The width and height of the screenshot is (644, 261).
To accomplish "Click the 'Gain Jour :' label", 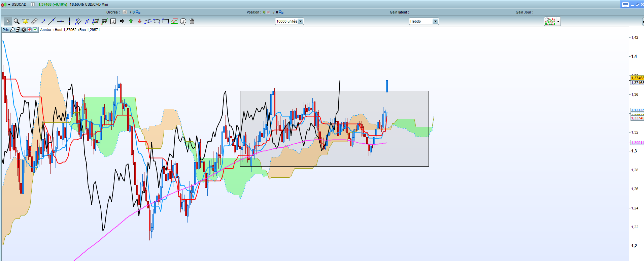I will point(524,12).
